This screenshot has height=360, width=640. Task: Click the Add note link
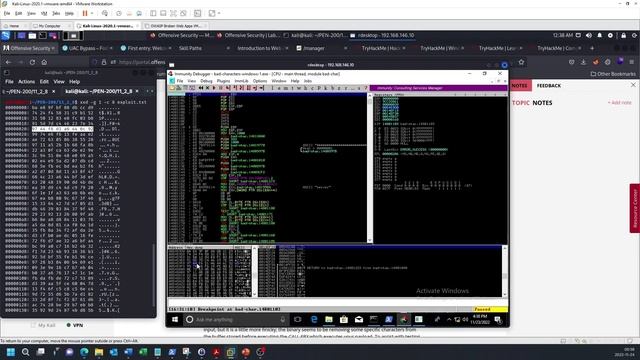[x=619, y=103]
